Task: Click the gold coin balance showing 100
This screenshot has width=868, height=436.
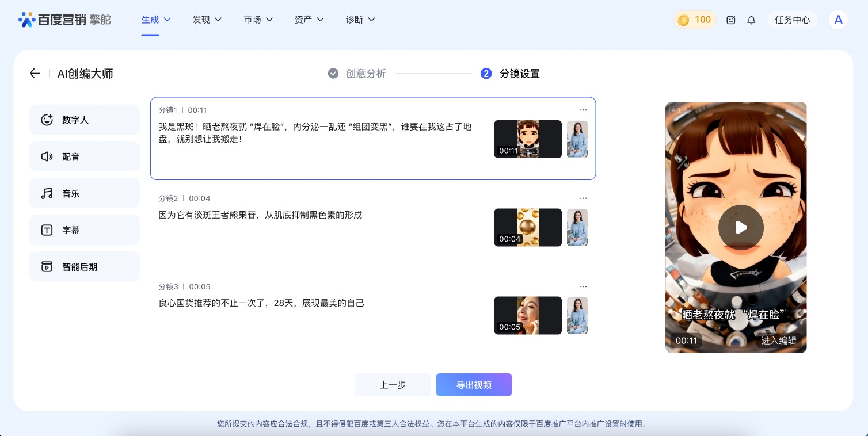Action: tap(695, 20)
